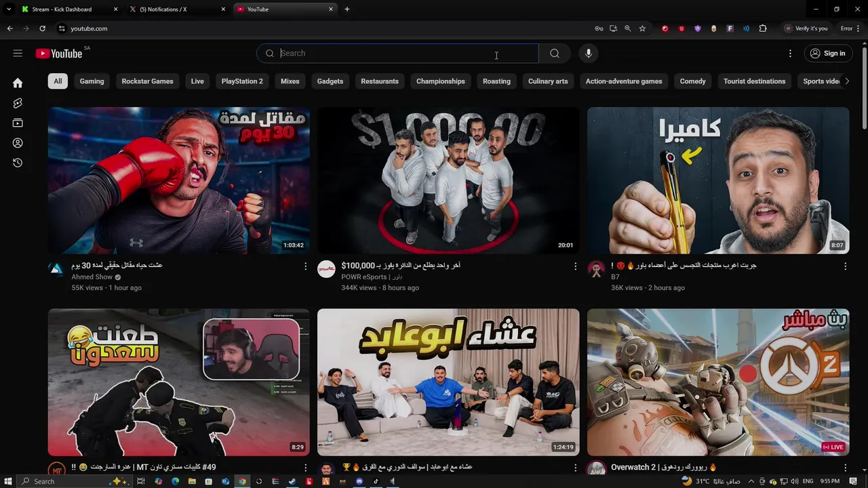The height and width of the screenshot is (488, 868).
Task: Select the Live filter chip
Action: pos(197,81)
